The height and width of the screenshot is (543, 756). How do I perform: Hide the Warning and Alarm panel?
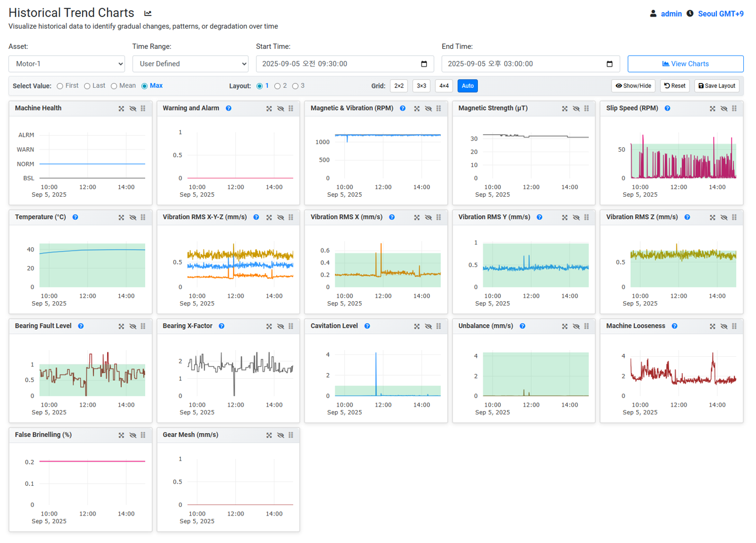click(280, 109)
